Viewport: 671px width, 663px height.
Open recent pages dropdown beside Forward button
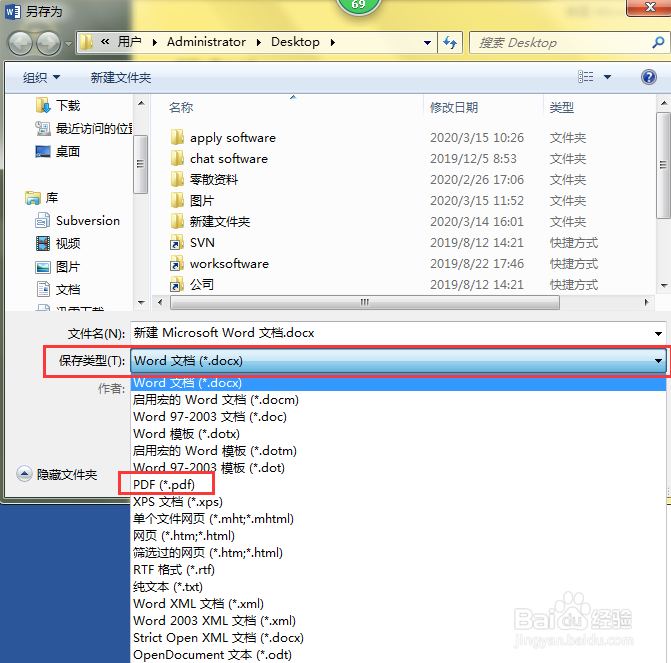[x=68, y=43]
